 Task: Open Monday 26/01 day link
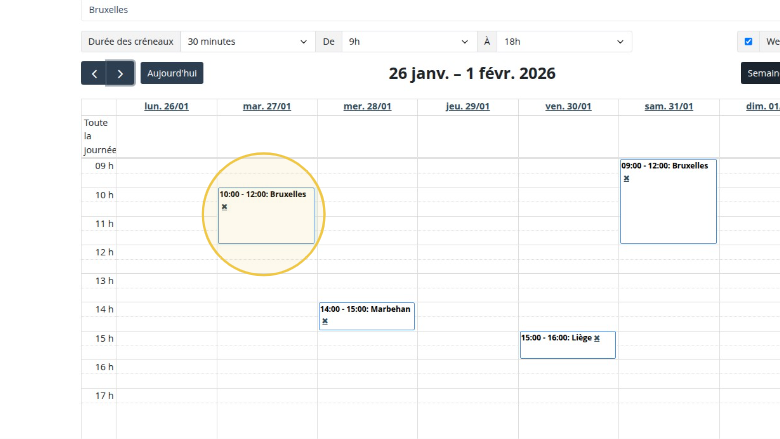(x=166, y=106)
